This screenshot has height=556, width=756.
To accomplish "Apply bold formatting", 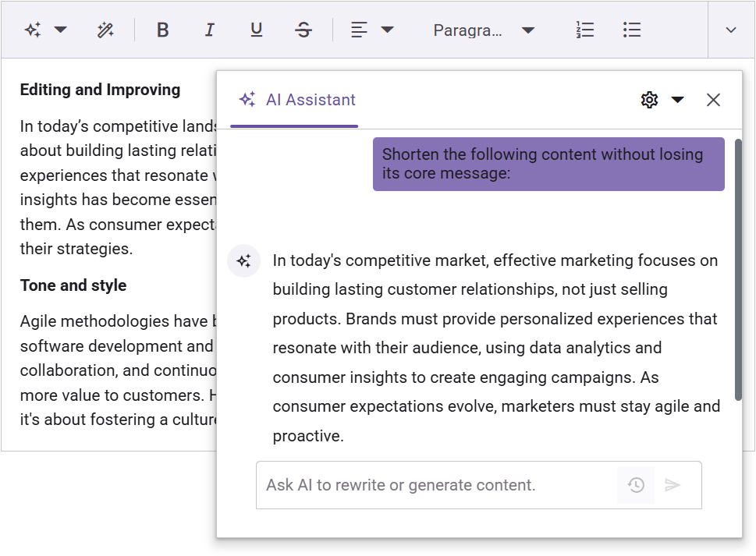I will (162, 29).
